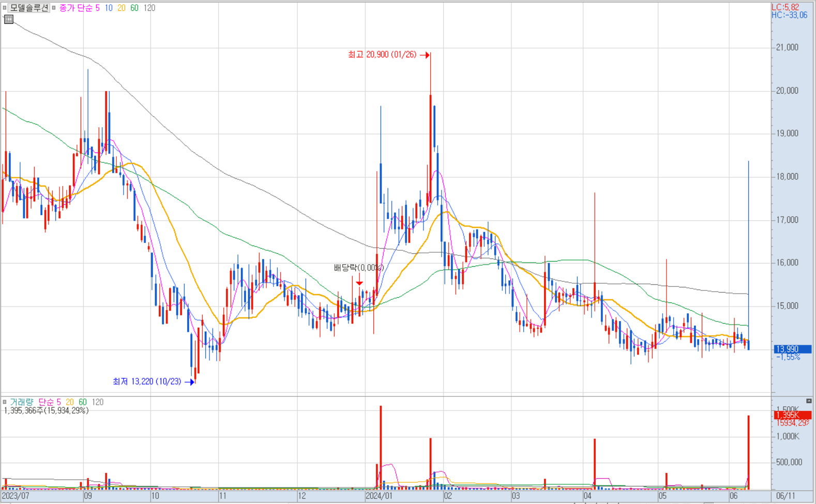Click the 20,000 price axis label

[x=787, y=91]
